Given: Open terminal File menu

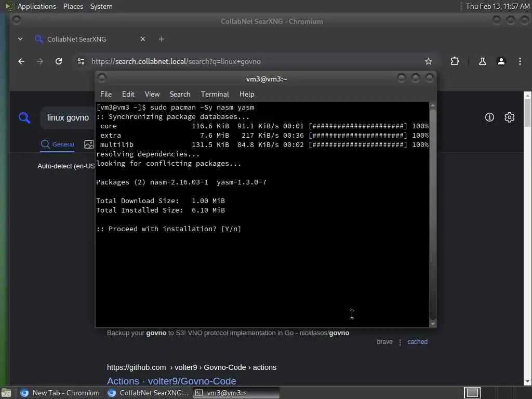Looking at the screenshot, I should 106,95.
